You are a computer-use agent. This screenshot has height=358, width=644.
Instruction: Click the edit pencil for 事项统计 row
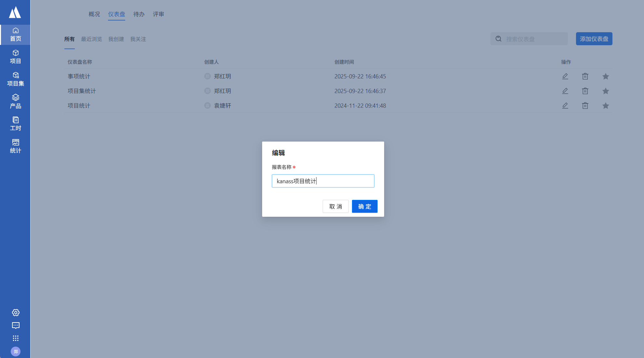click(x=565, y=76)
